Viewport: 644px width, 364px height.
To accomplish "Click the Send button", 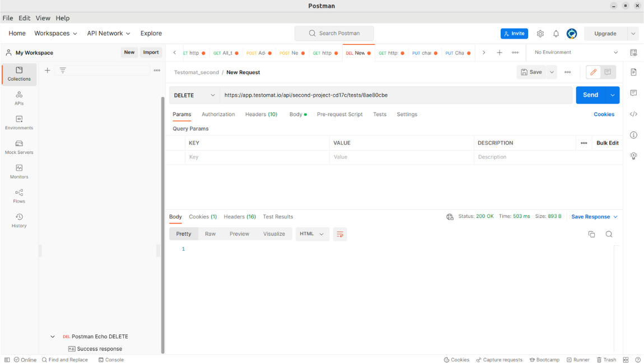I will pyautogui.click(x=590, y=95).
